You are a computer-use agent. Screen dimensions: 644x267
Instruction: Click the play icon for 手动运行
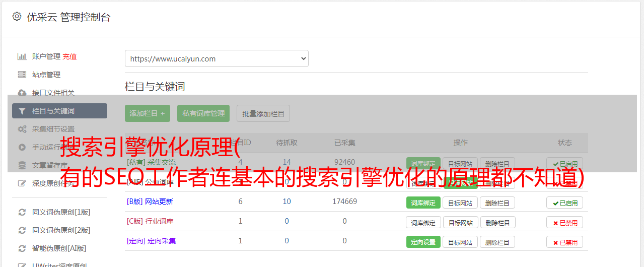click(x=22, y=147)
